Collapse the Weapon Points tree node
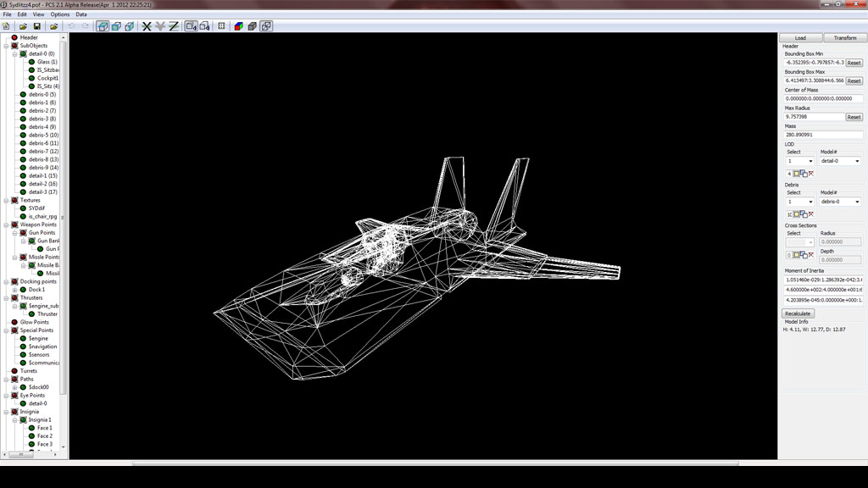868x488 pixels. click(6, 225)
